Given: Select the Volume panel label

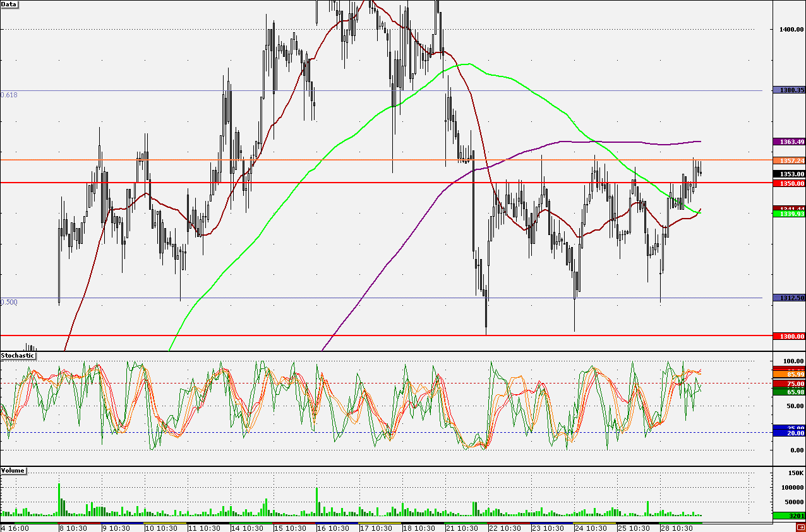Looking at the screenshot, I should 13,471.
